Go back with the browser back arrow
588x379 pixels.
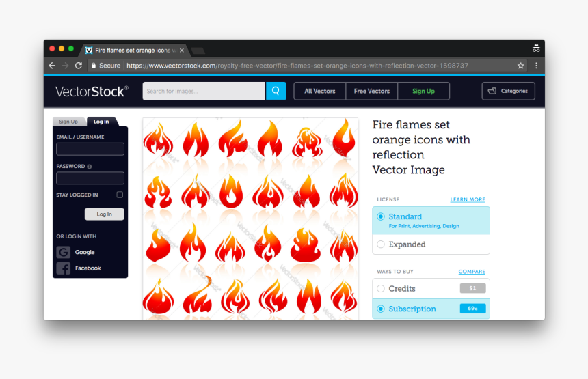[52, 66]
